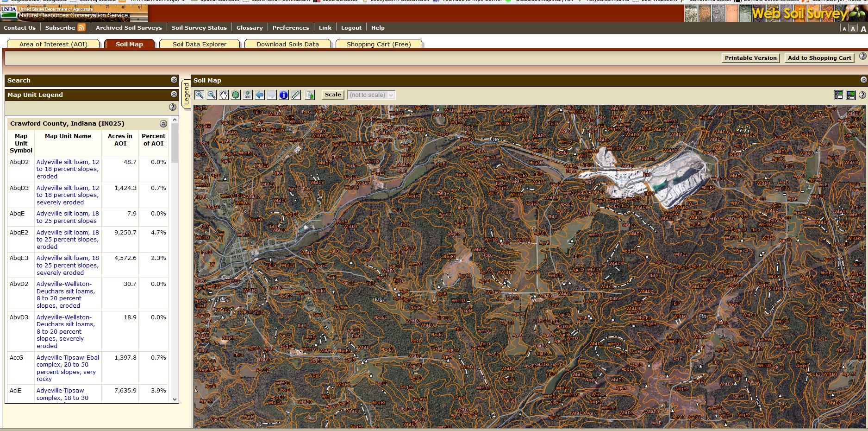
Task: Open Soil Map toolbar help icon
Action: [x=862, y=95]
